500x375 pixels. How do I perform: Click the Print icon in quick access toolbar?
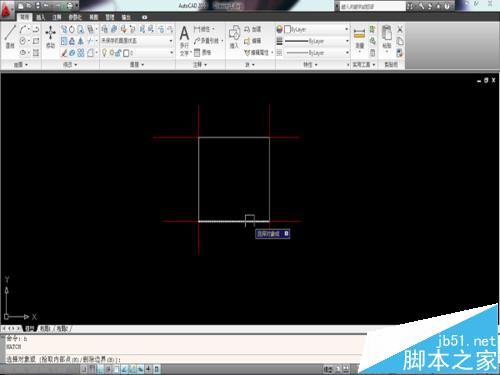[69, 6]
